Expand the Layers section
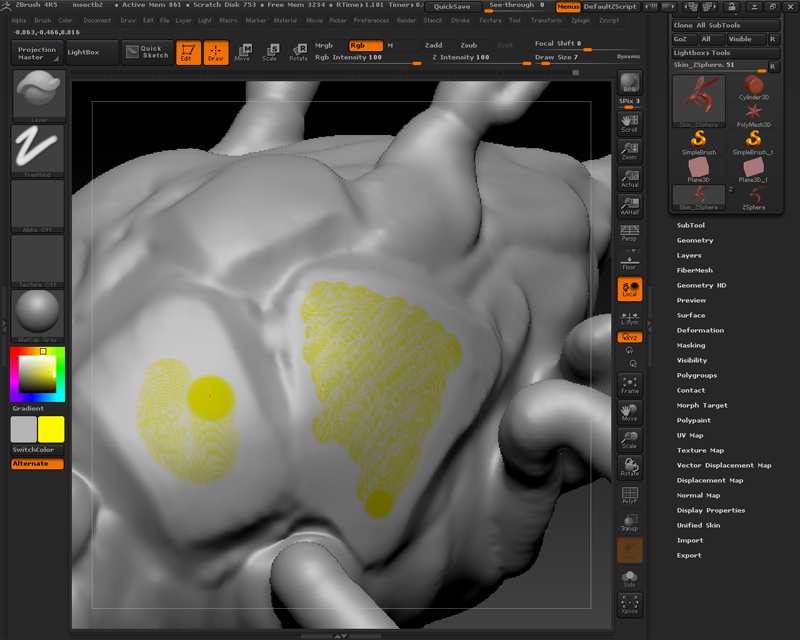800x640 pixels. pyautogui.click(x=689, y=255)
